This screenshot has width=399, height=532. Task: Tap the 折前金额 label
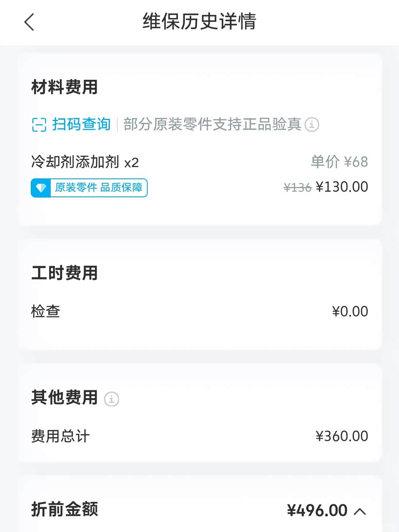point(65,510)
